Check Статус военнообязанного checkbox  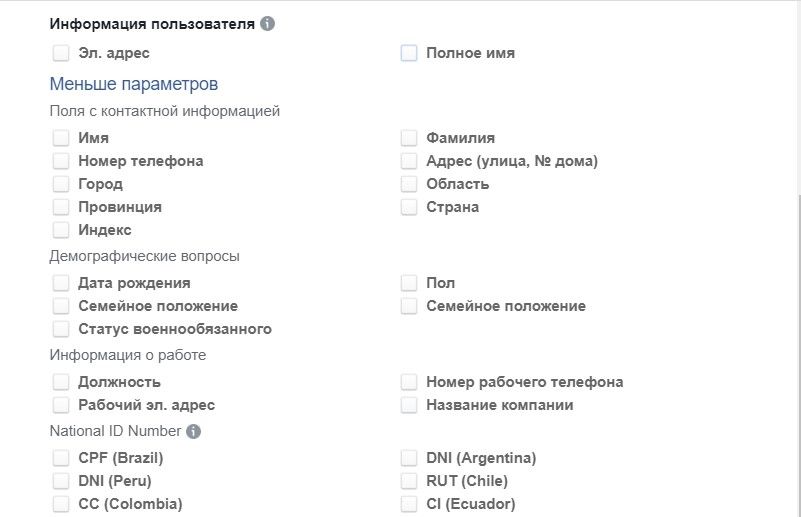tap(61, 328)
